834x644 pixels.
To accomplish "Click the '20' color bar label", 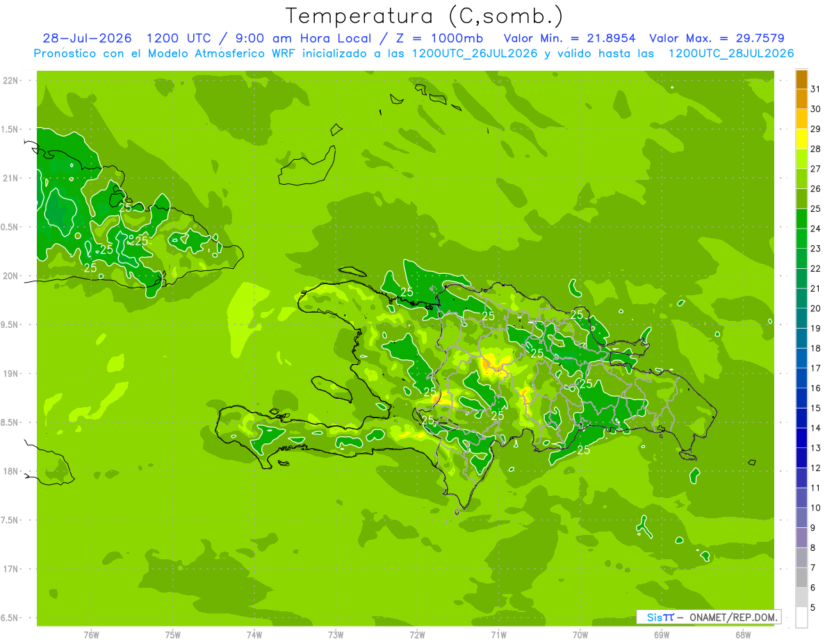I will click(x=815, y=308).
